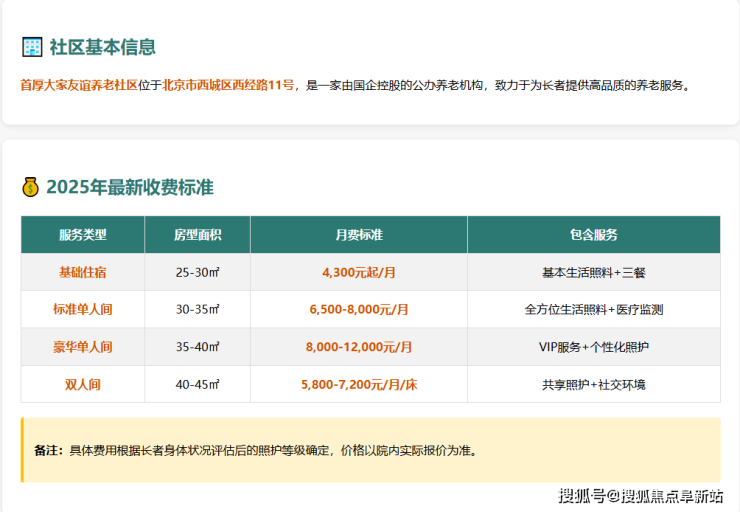Open the 首厚大家友谊养老社区 highlighted link
740x512 pixels.
point(78,86)
